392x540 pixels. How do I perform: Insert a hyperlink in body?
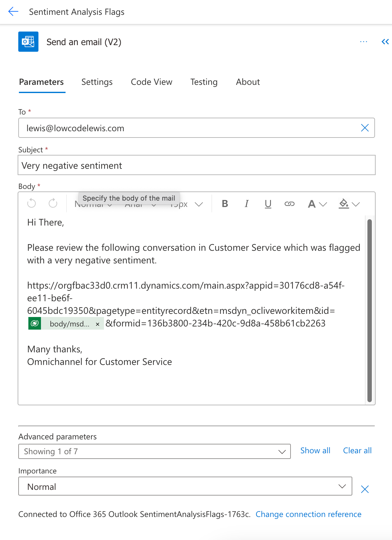[289, 204]
